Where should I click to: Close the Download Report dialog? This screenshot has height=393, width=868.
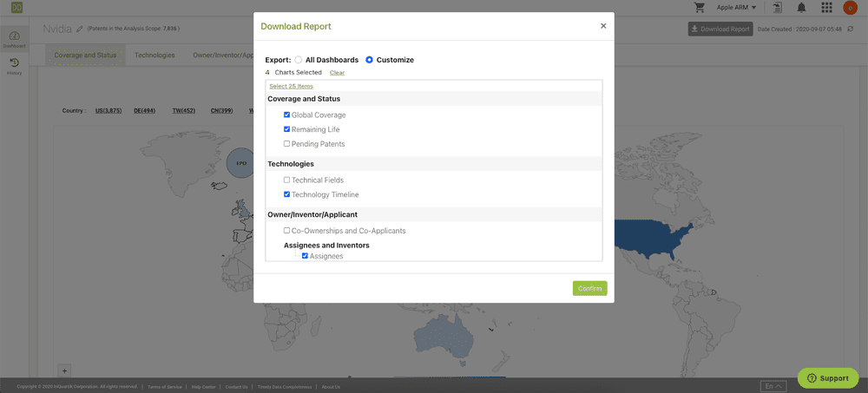(x=603, y=26)
